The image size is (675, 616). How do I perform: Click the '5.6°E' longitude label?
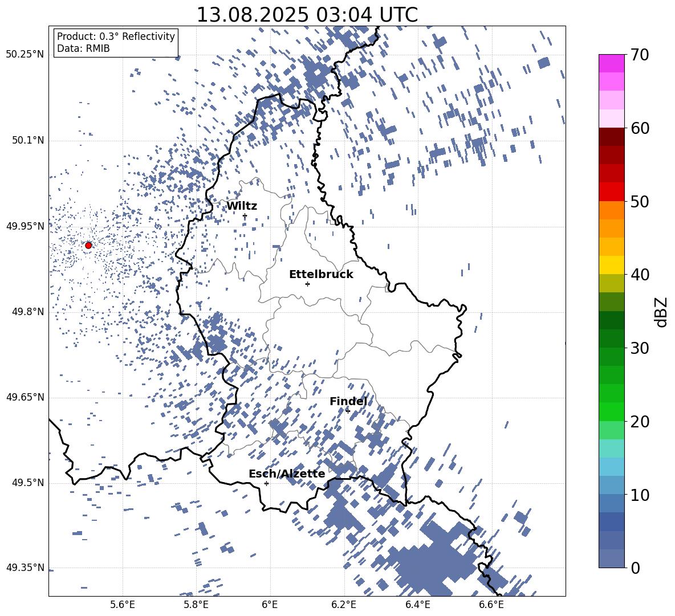(x=123, y=605)
